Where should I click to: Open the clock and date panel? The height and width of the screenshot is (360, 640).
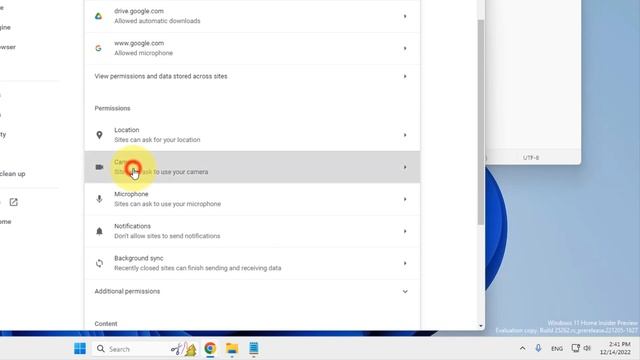click(x=616, y=348)
